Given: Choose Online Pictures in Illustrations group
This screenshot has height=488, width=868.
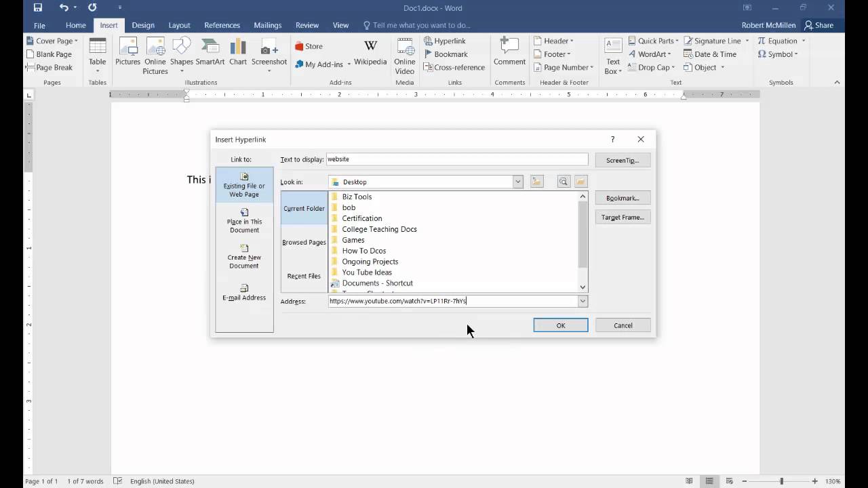Looking at the screenshot, I should click(x=155, y=56).
